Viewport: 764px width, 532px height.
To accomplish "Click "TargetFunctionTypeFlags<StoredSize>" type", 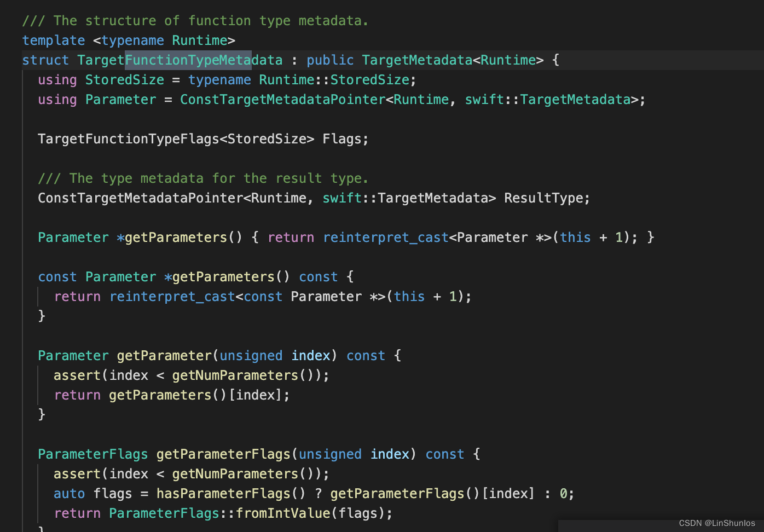I will [176, 139].
